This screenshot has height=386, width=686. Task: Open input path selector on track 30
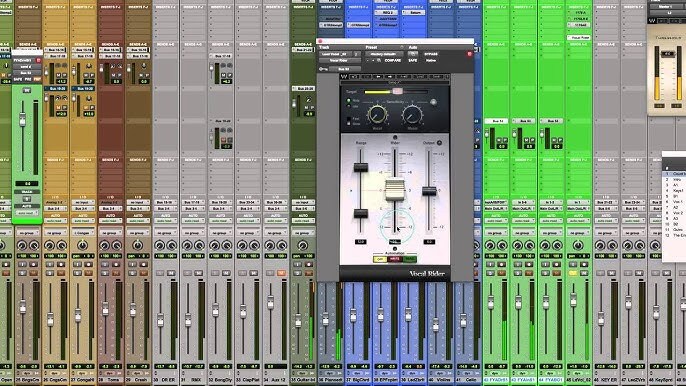(x=165, y=203)
